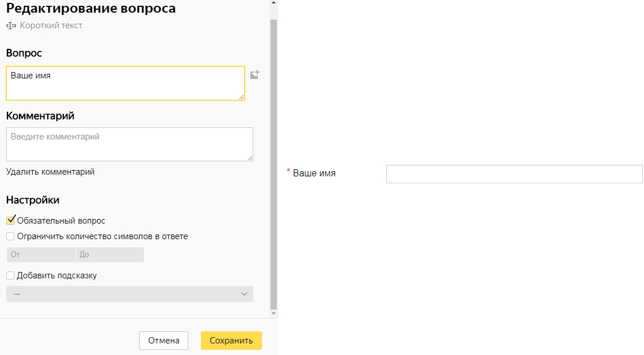Image resolution: width=644 pixels, height=355 pixels.
Task: Open the hint type dropdown
Action: 129,294
